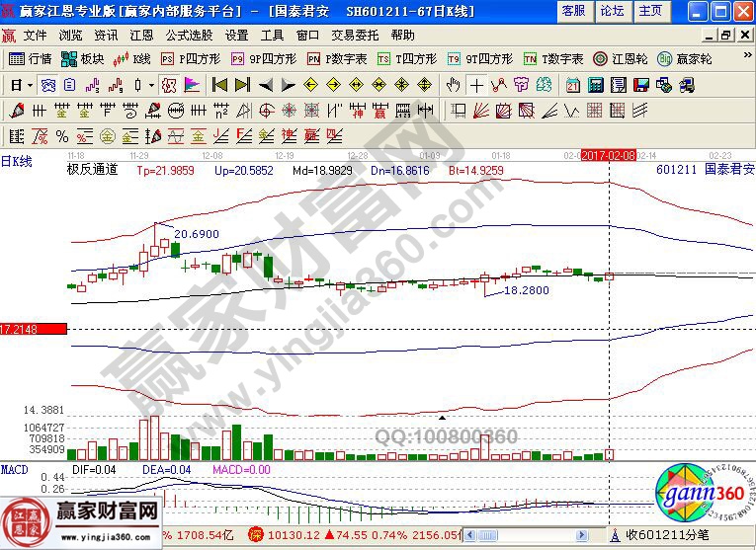
Task: Expand the candlestick style dropdown arrow
Action: [151, 85]
